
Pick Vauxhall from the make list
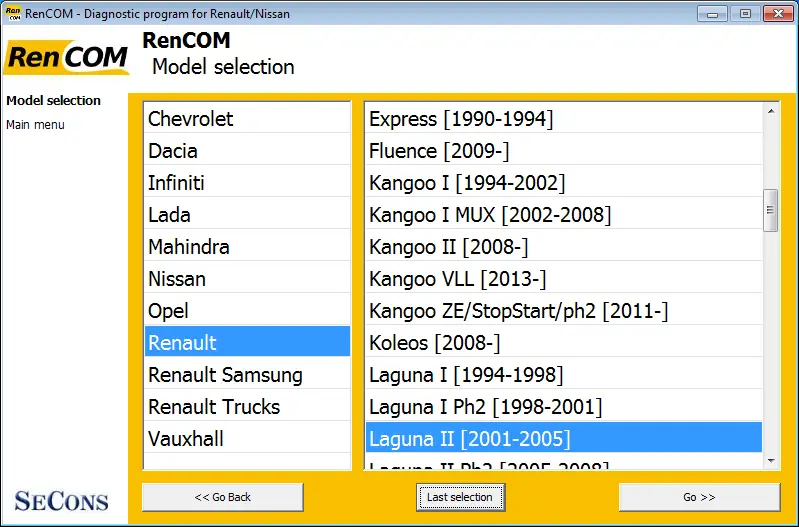click(x=248, y=439)
